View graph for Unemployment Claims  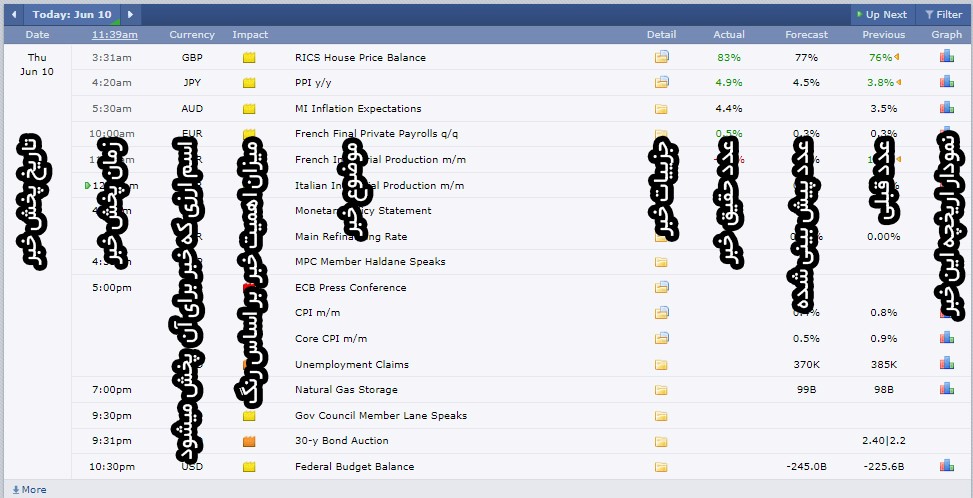pyautogui.click(x=946, y=364)
